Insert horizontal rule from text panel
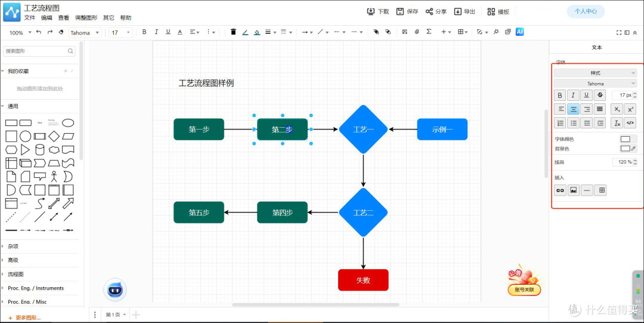The width and height of the screenshot is (644, 323). 587,190
